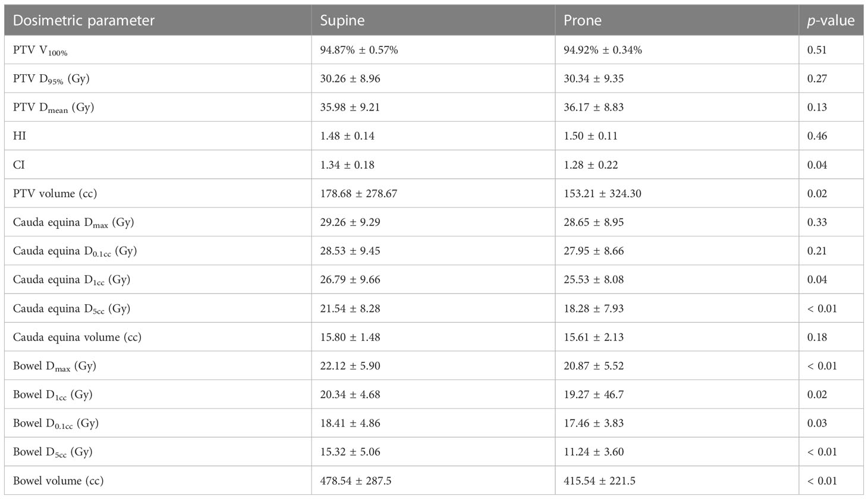
Task: Click the PTV volume (cc) row label
Action: pos(55,194)
